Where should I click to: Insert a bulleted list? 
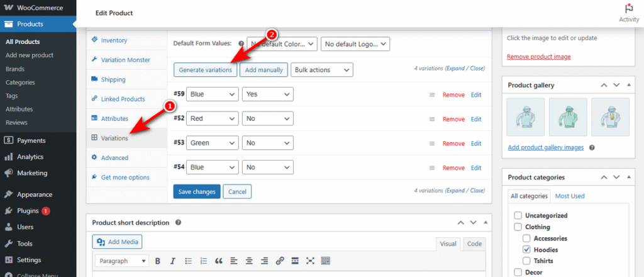pyautogui.click(x=189, y=261)
